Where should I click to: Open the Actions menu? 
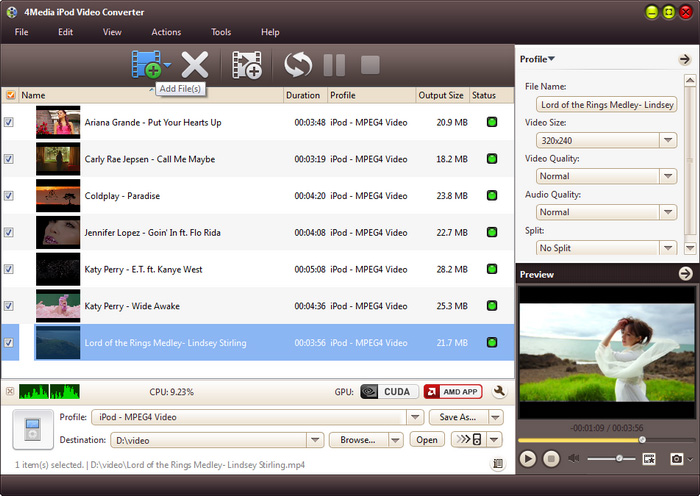(166, 32)
